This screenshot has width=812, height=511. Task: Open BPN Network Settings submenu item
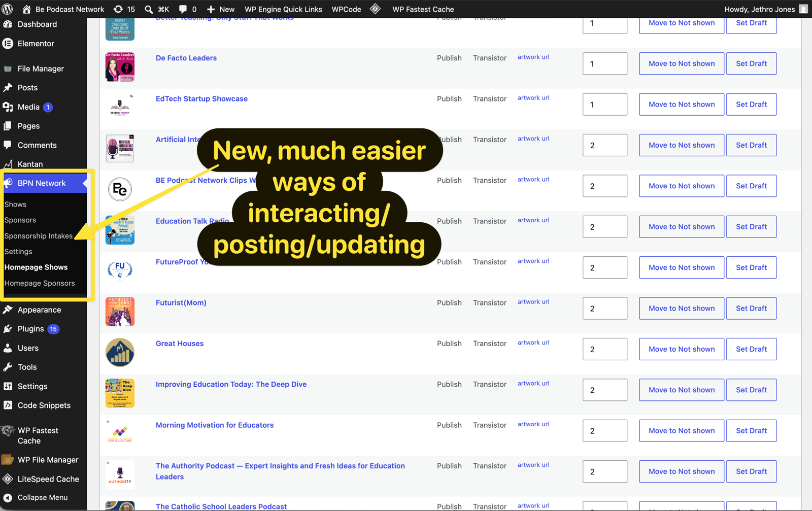pyautogui.click(x=18, y=252)
